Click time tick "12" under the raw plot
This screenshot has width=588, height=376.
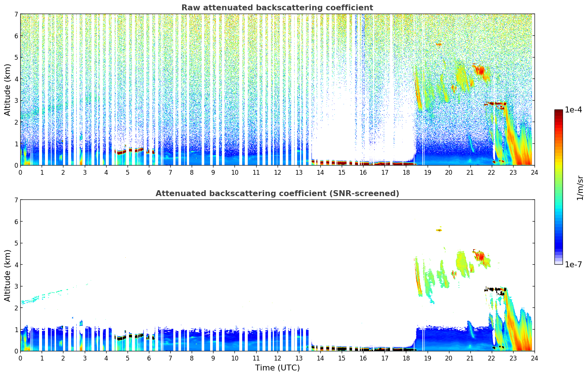pos(277,172)
